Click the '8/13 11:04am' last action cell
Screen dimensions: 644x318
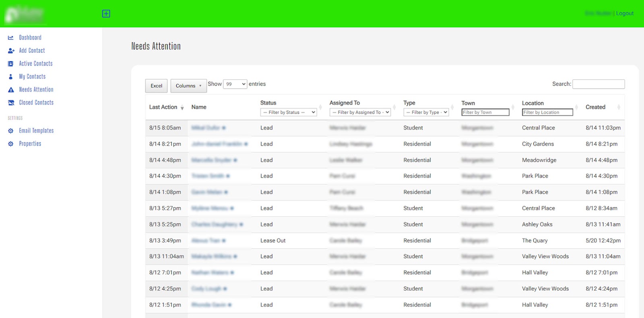pos(167,256)
